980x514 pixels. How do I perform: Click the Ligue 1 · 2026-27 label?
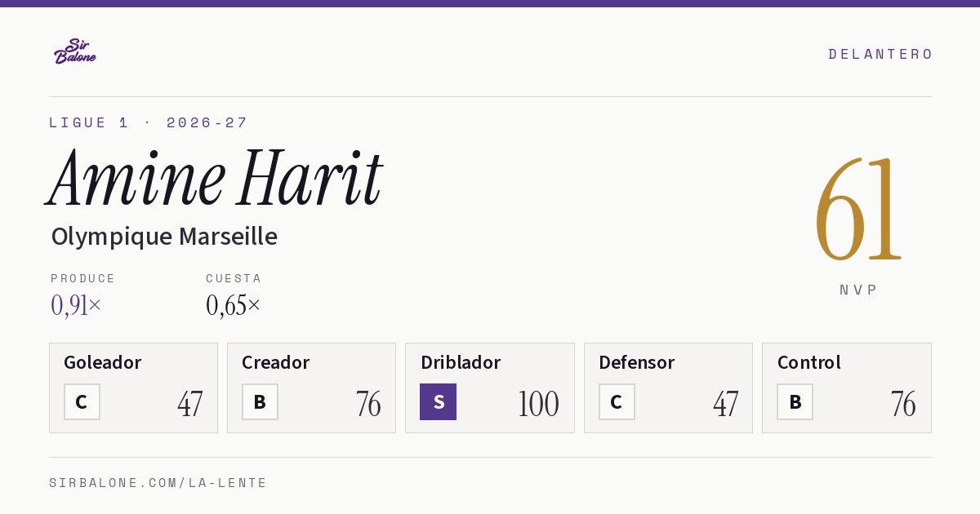[148, 123]
